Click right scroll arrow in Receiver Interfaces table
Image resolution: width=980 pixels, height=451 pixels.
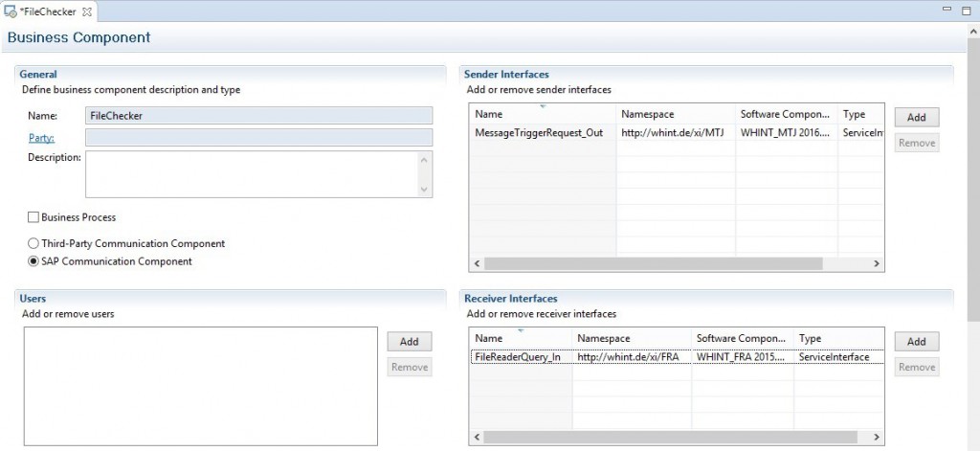(877, 438)
